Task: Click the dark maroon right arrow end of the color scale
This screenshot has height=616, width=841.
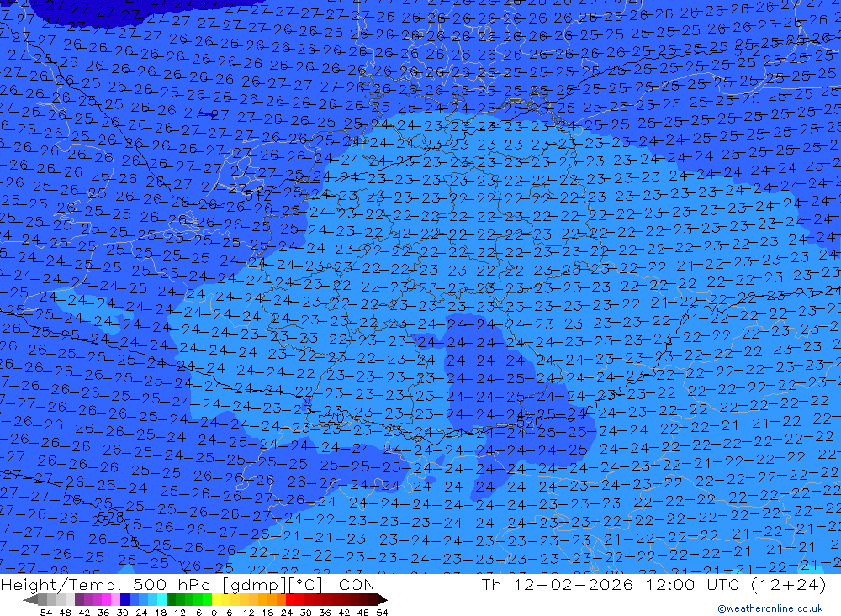Action: [x=383, y=599]
